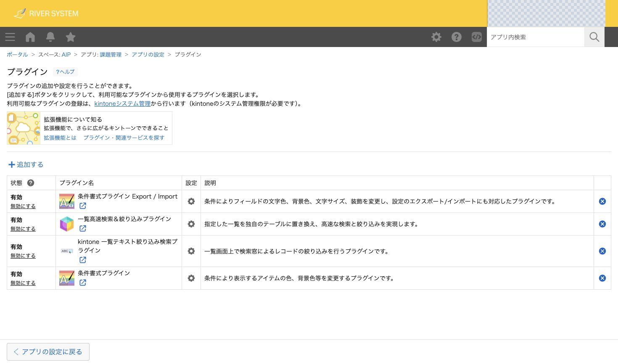618x364 pixels.
Task: Go to 課題管理 app breadcrumb
Action: click(111, 55)
